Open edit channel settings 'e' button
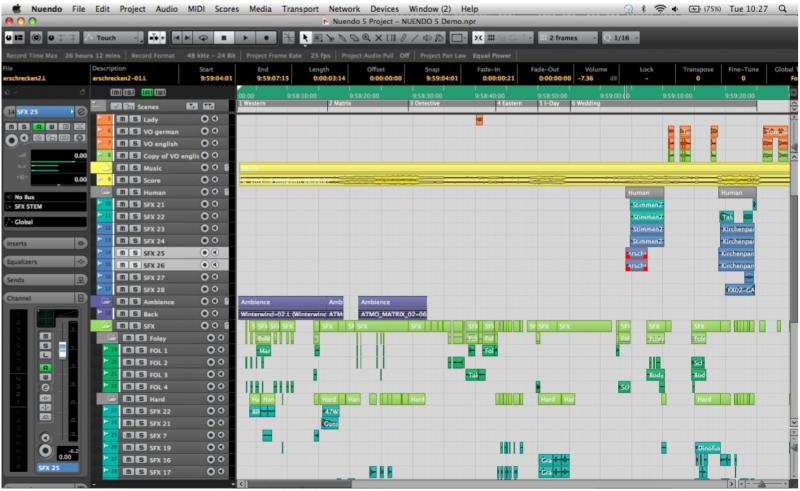The width and height of the screenshot is (800, 491). tap(81, 111)
